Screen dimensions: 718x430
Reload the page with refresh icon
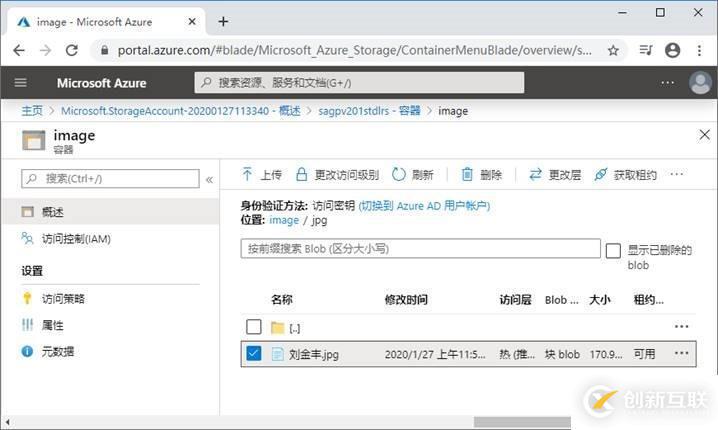point(72,50)
